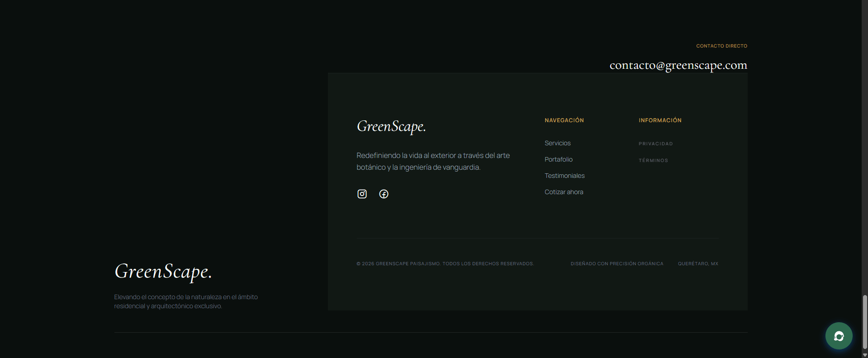Viewport: 868px width, 358px height.
Task: Open the Privacidad information link
Action: pos(655,143)
